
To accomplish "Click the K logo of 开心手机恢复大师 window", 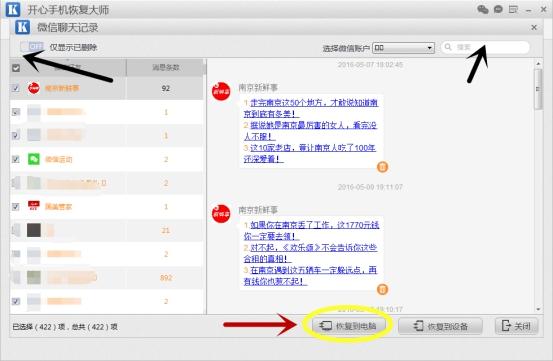I will pos(13,9).
